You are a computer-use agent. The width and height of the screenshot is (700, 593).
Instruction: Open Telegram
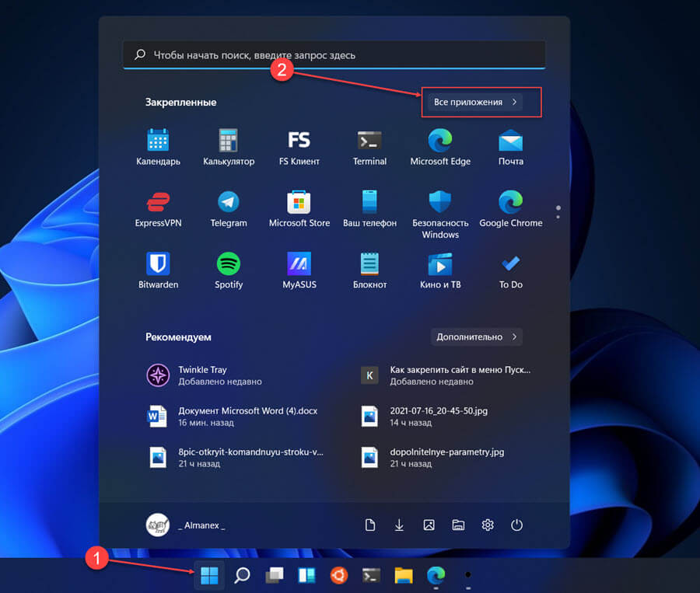(x=229, y=209)
